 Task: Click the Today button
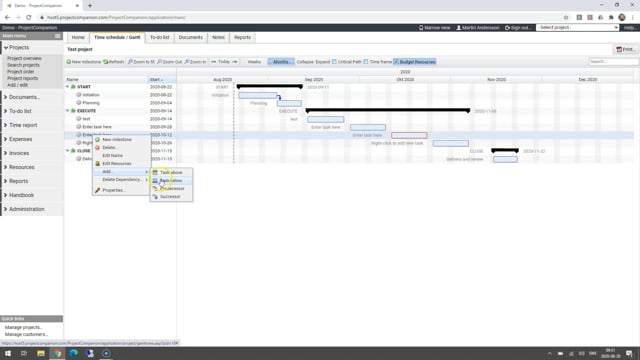(224, 62)
